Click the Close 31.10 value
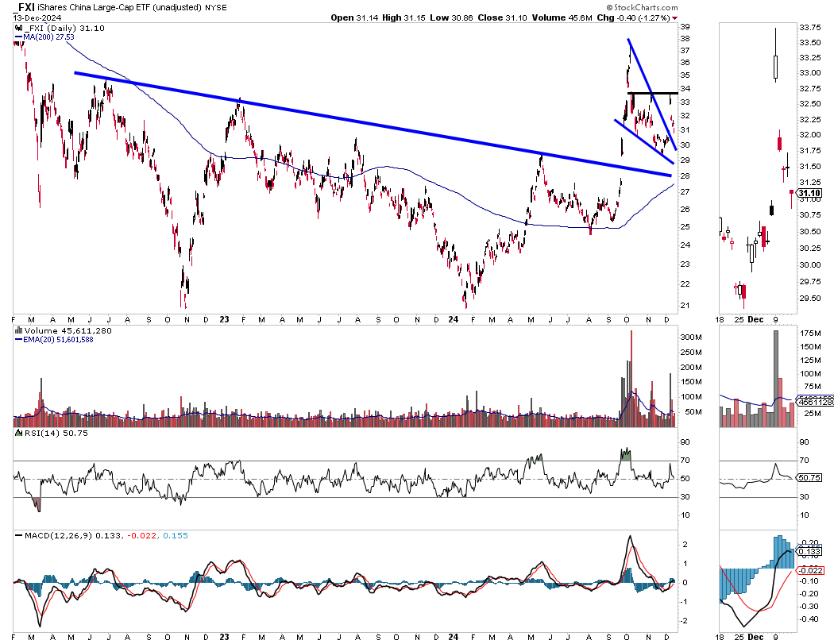834x644 pixels. coord(502,17)
